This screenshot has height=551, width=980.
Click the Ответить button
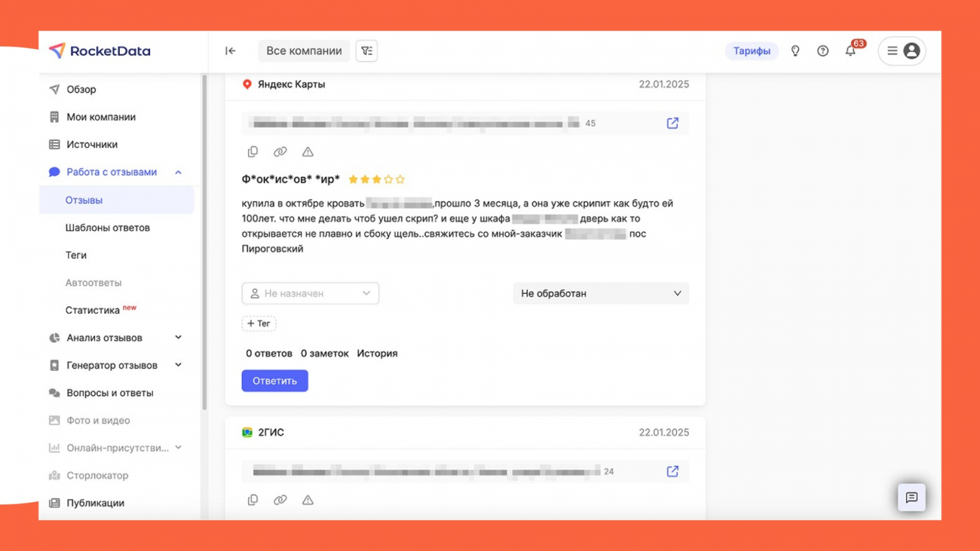coord(274,381)
